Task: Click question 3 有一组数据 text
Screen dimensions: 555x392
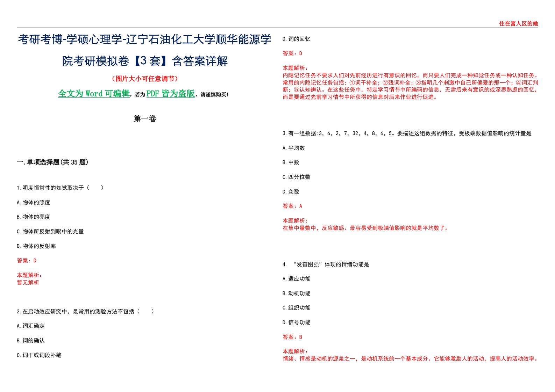Action: click(x=407, y=133)
